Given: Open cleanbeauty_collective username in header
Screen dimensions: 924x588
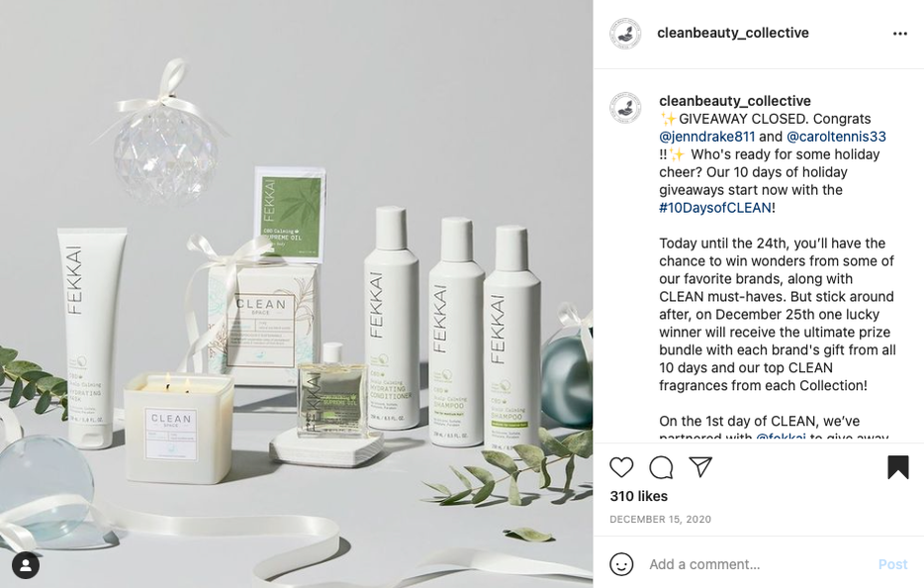Looking at the screenshot, I should click(732, 33).
